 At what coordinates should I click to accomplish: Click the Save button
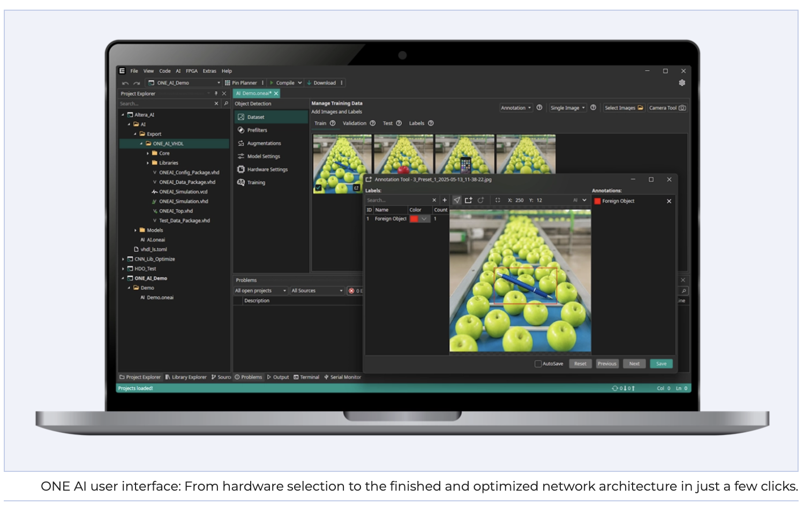661,364
